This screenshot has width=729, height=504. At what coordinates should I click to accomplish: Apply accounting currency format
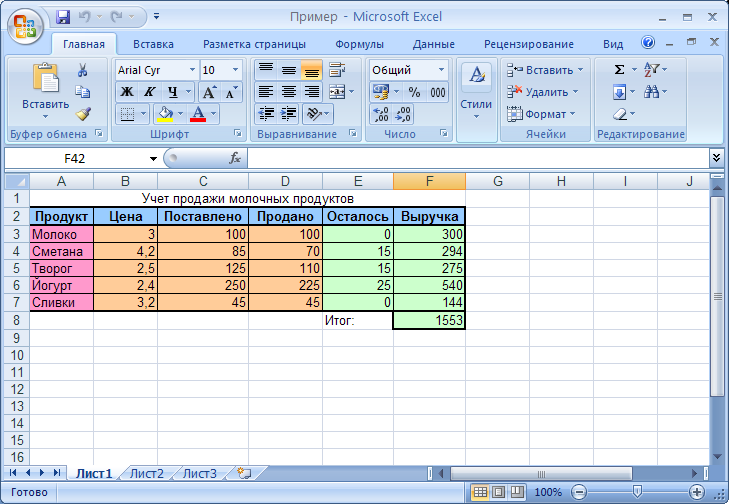(381, 92)
